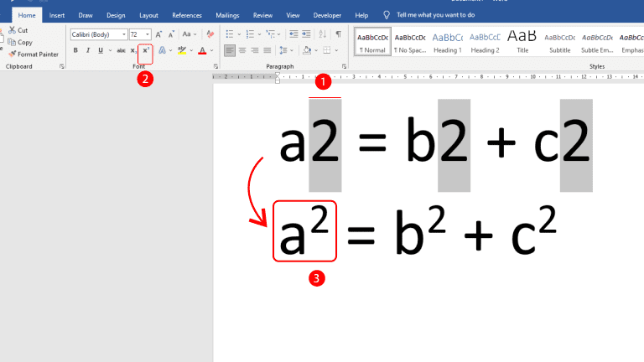The width and height of the screenshot is (644, 362).
Task: Click the Line and Paragraph Spacing icon
Action: point(283,50)
